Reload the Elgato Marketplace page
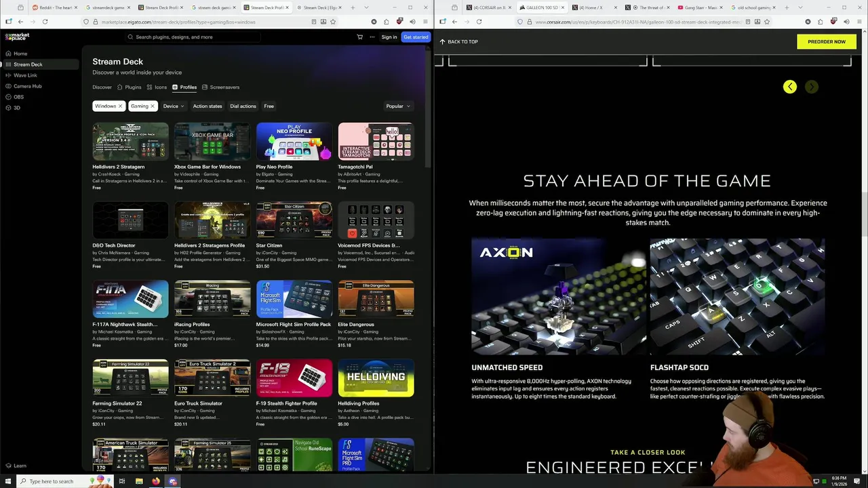This screenshot has height=488, width=868. 45,22
